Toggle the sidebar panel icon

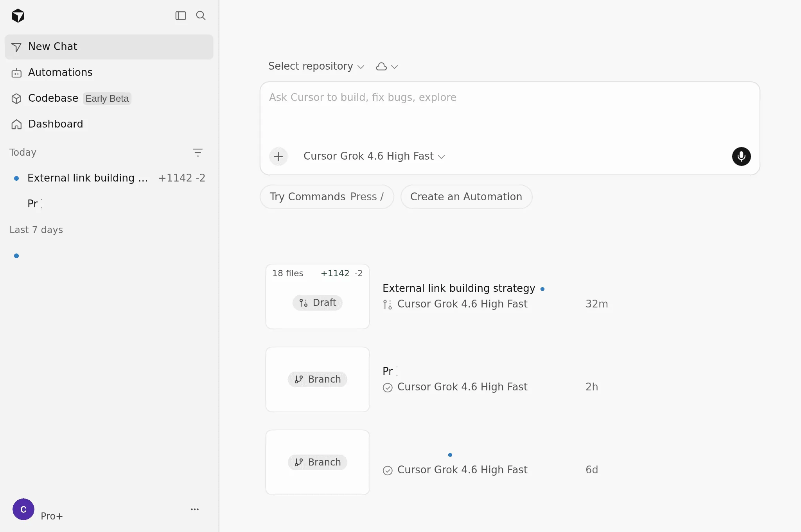tap(181, 16)
